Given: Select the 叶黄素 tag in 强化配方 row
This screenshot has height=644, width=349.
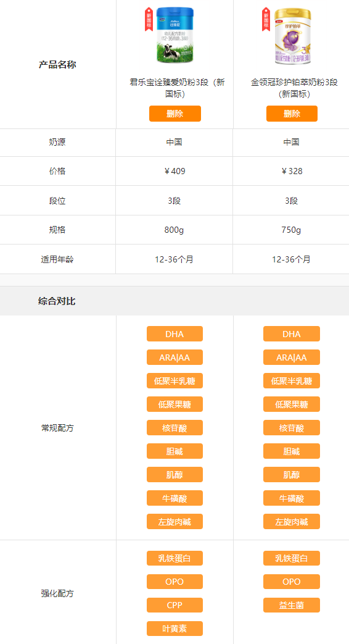Looking at the screenshot, I should pos(175,629).
